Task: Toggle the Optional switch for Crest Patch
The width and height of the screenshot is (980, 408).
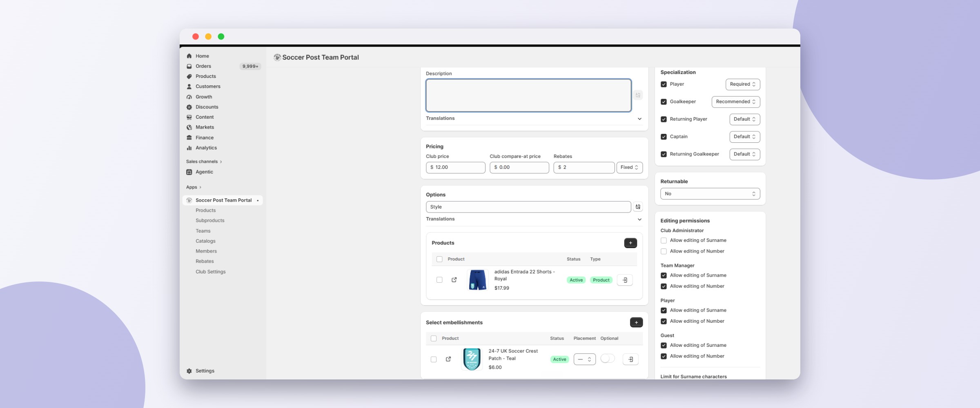Action: (x=607, y=358)
